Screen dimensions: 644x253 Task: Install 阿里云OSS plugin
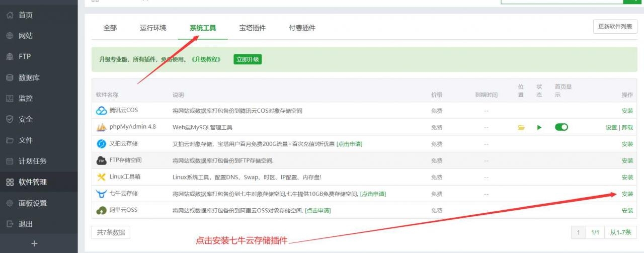[x=627, y=210]
